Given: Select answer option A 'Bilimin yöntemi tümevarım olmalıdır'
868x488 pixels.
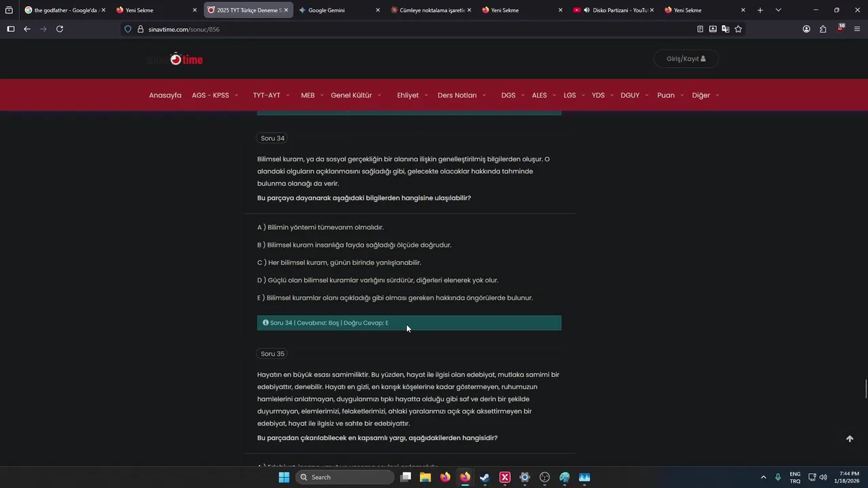Looking at the screenshot, I should coord(320,228).
